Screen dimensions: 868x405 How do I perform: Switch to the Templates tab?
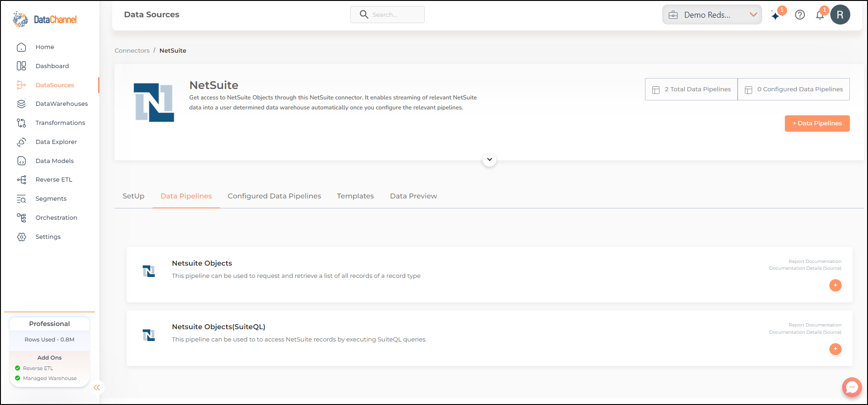pyautogui.click(x=356, y=196)
